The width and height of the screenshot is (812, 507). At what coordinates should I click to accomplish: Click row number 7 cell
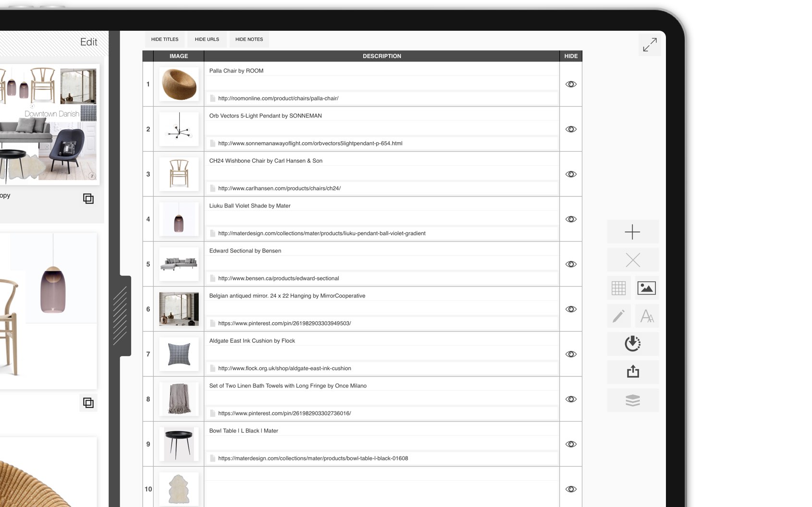148,354
